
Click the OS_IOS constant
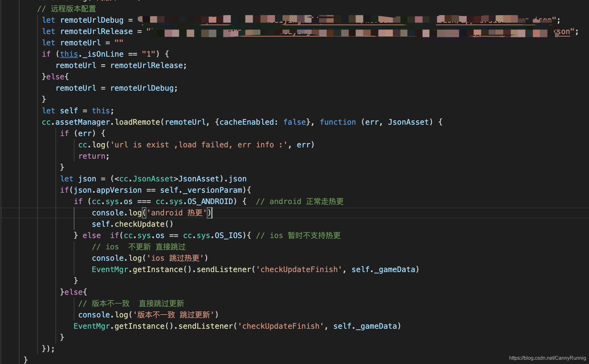pyautogui.click(x=228, y=235)
